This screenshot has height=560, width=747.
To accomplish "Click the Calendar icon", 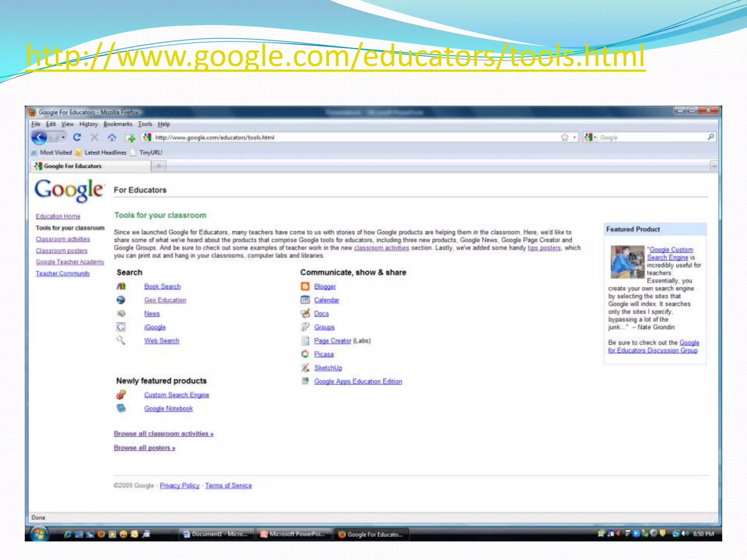I will pos(305,300).
